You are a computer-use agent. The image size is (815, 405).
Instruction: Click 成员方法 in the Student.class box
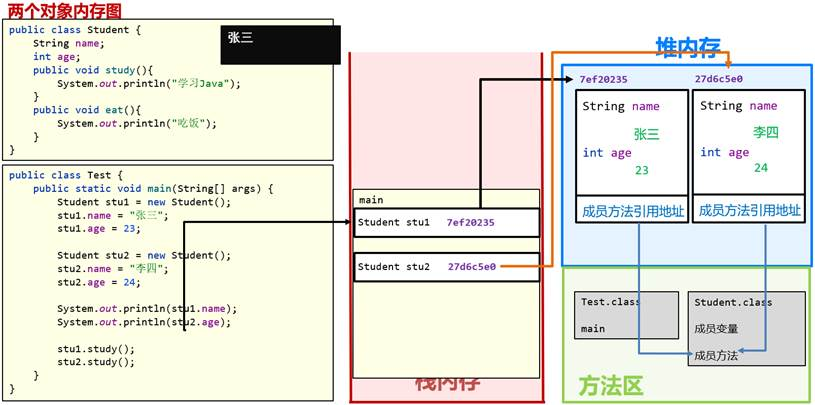(716, 356)
